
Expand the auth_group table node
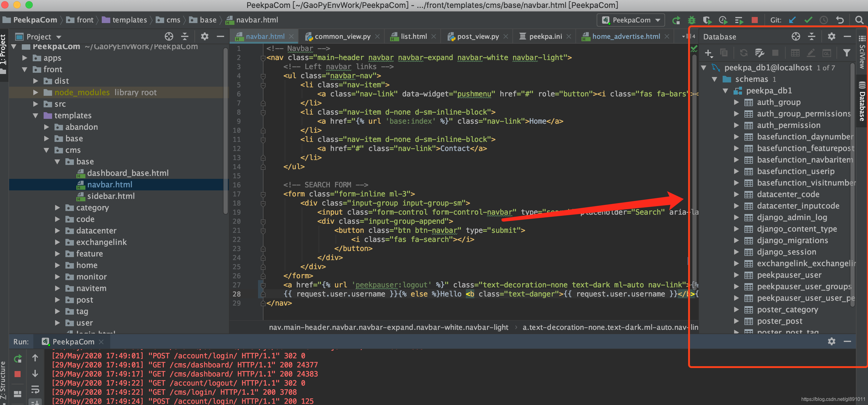coord(736,102)
